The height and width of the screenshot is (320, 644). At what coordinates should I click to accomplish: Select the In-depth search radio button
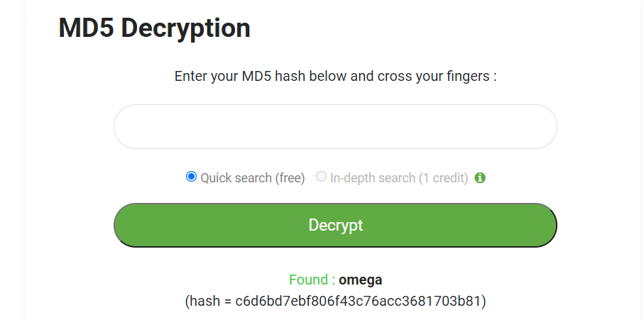tap(321, 177)
